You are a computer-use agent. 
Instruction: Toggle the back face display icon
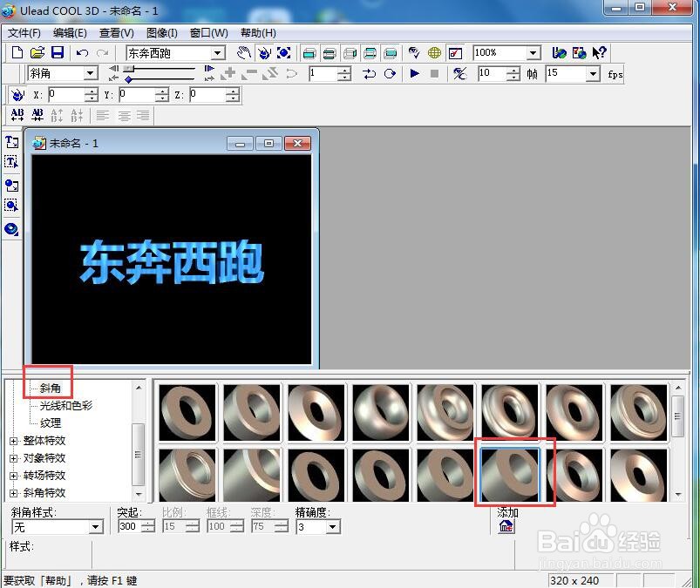pos(391,53)
